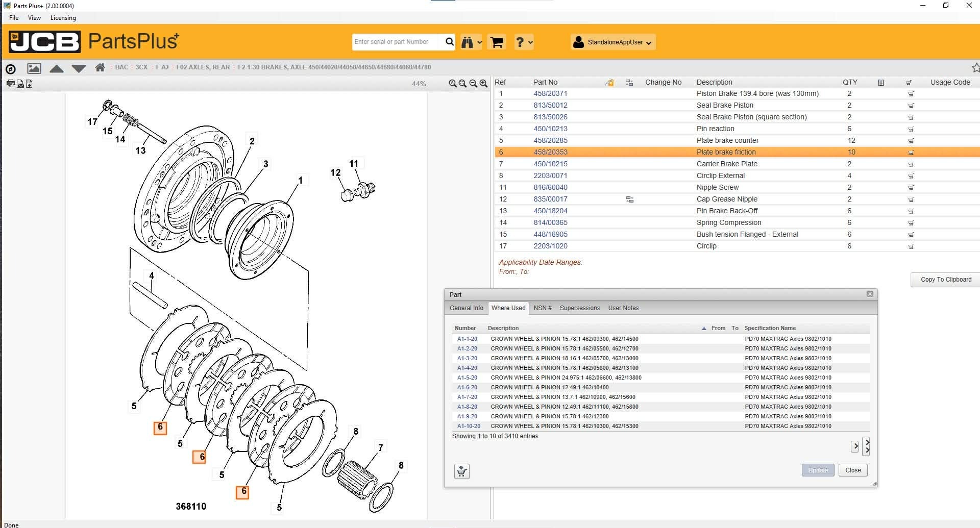Viewport: 980px width, 528px height.
Task: Expand the StandaloneAppUser account dropdown
Action: (x=612, y=42)
